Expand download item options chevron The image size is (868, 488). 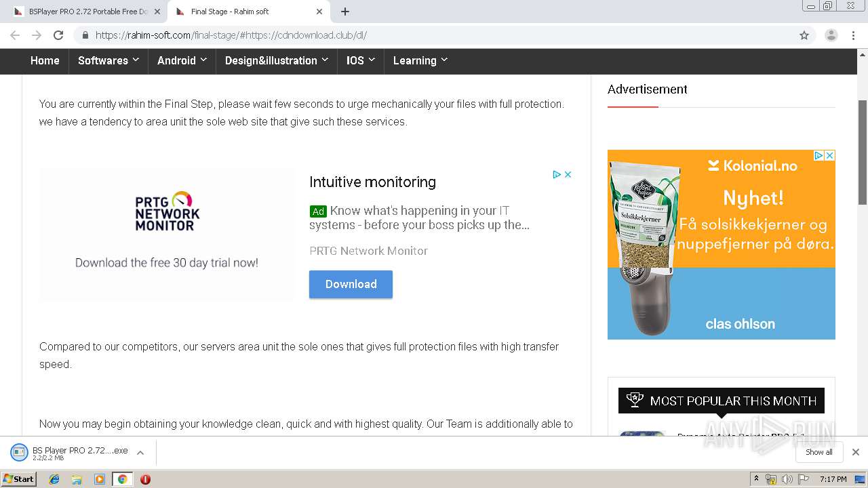pyautogui.click(x=140, y=452)
